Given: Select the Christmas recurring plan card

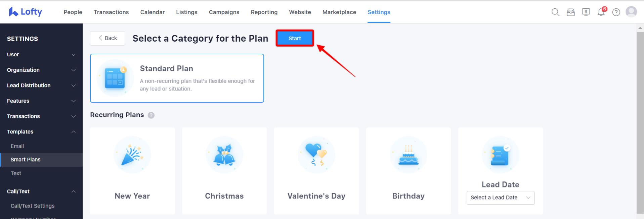Looking at the screenshot, I should coord(224,171).
